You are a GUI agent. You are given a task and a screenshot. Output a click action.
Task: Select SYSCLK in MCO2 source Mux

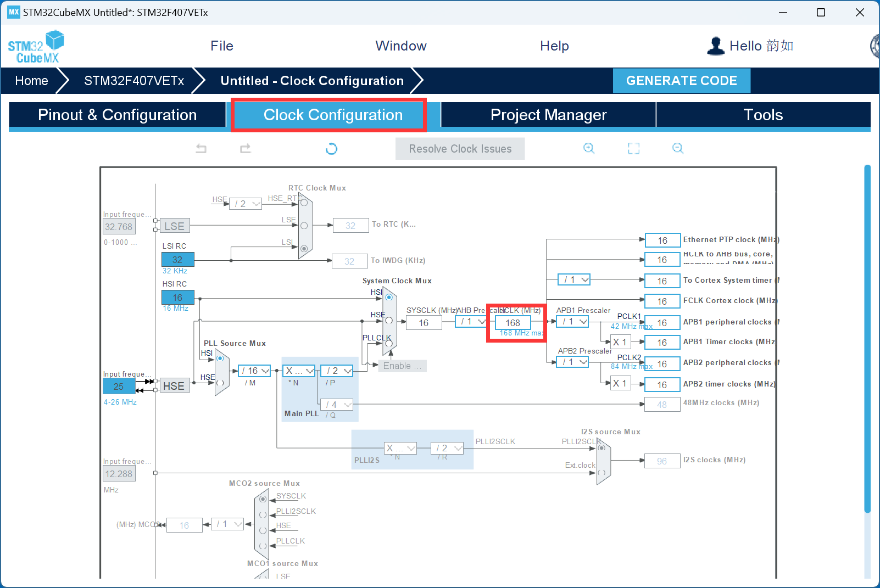[x=263, y=499]
